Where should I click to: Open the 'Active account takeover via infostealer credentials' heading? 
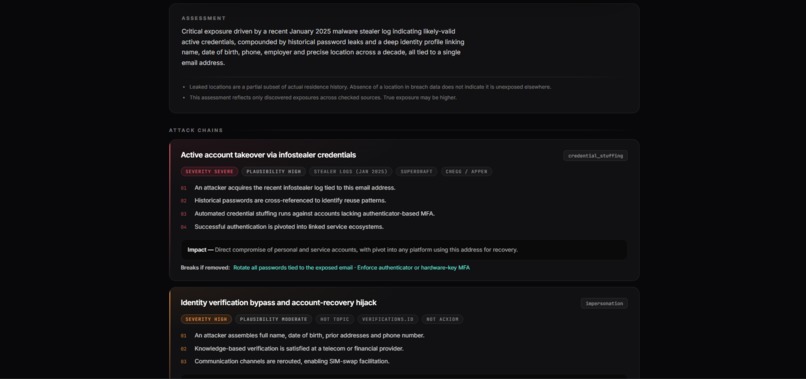click(x=268, y=155)
